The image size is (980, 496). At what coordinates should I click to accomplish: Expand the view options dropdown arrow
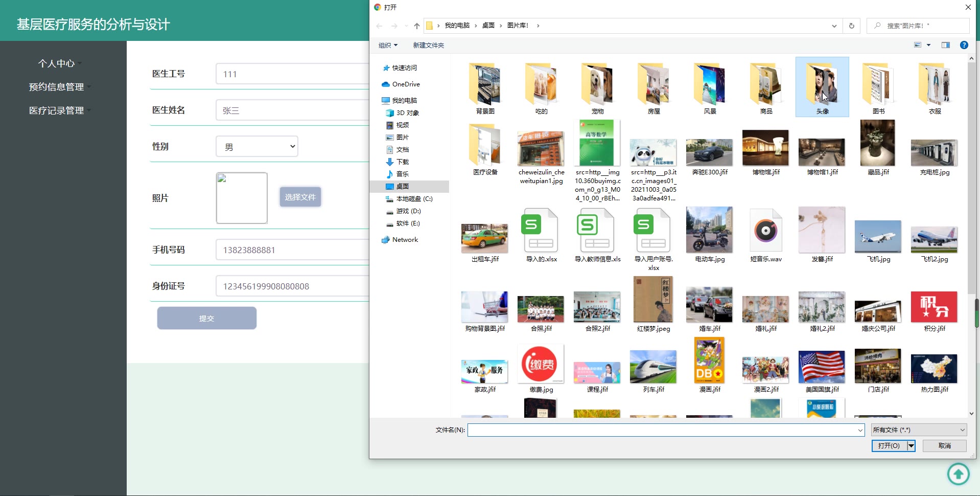point(928,45)
